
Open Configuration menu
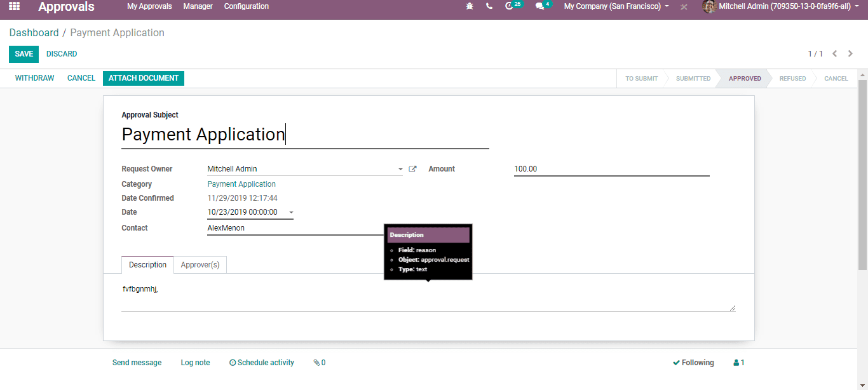247,6
